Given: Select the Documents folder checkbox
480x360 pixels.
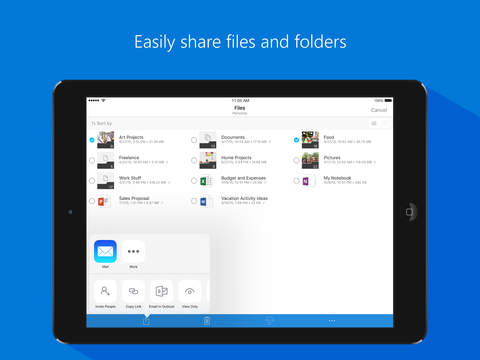Looking at the screenshot, I should [194, 140].
